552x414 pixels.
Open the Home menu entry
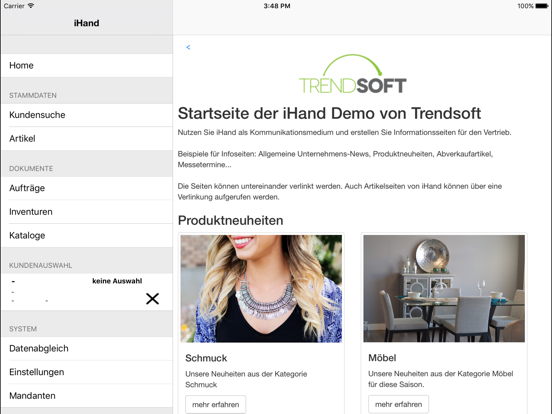click(87, 65)
